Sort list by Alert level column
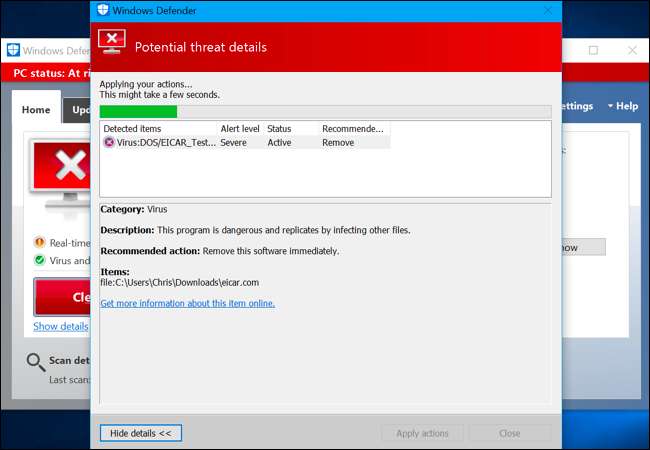 tap(240, 129)
